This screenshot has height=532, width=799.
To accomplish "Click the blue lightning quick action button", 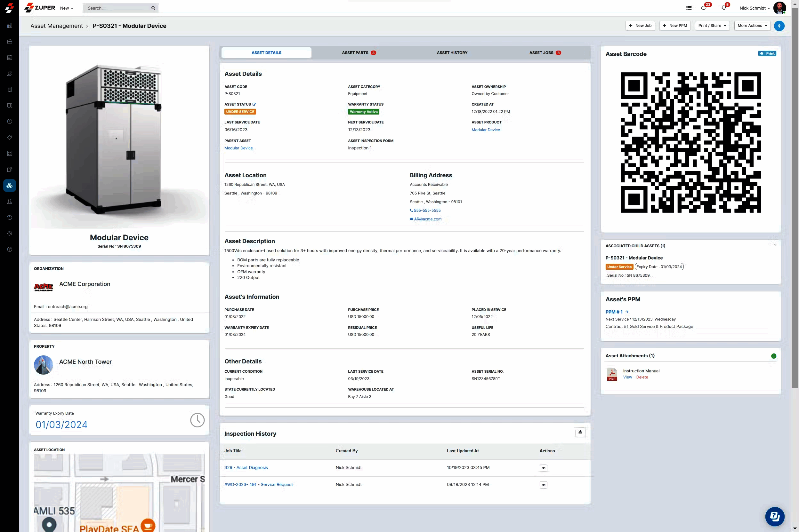I will point(779,26).
